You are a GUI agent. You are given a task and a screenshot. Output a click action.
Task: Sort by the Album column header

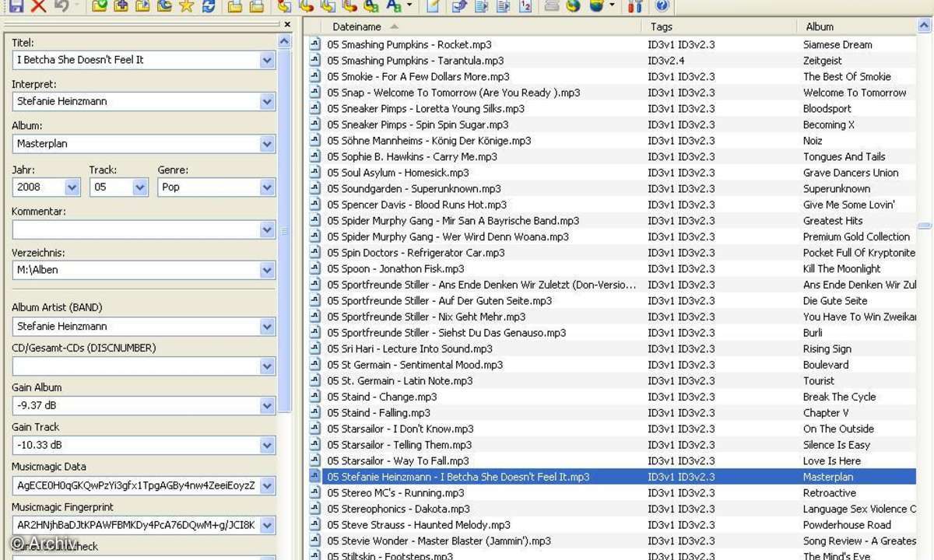[858, 26]
